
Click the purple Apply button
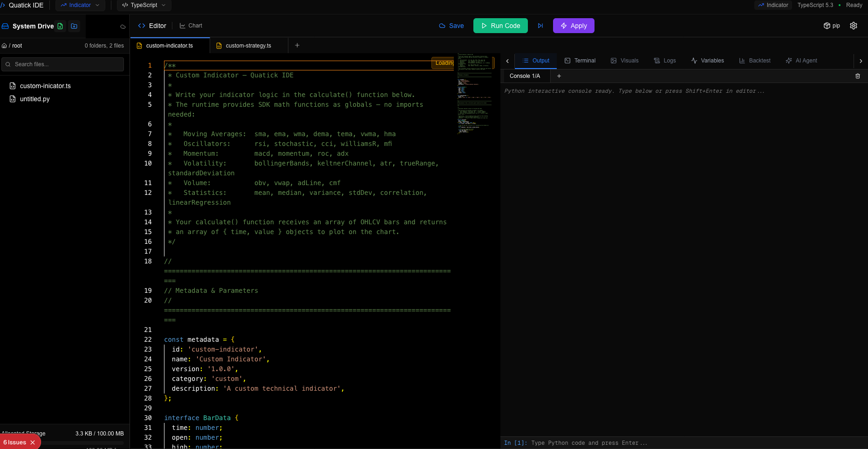click(574, 26)
